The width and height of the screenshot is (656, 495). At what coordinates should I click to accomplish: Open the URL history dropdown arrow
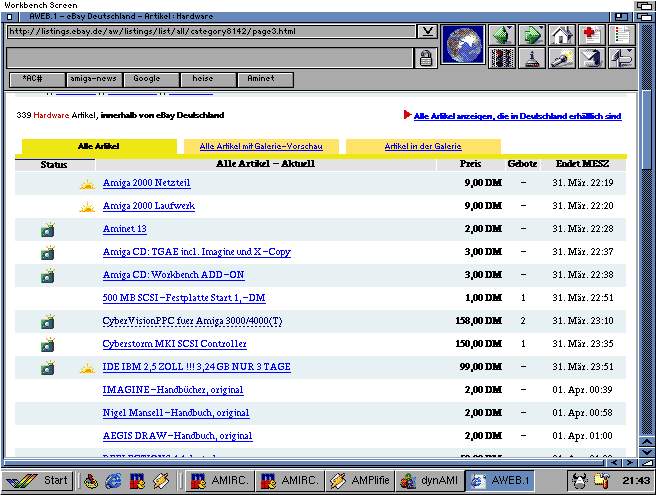(x=427, y=31)
